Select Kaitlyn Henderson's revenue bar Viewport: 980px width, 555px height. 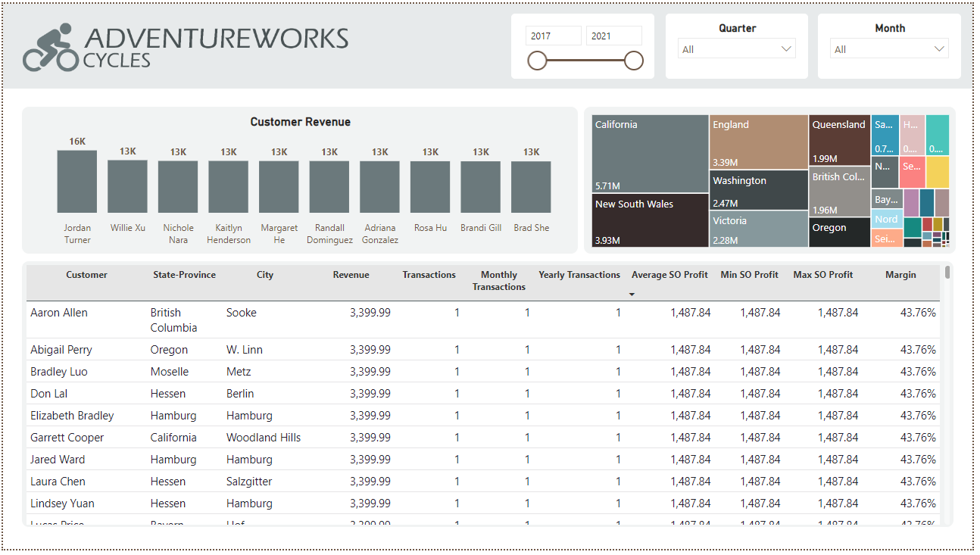coord(229,187)
